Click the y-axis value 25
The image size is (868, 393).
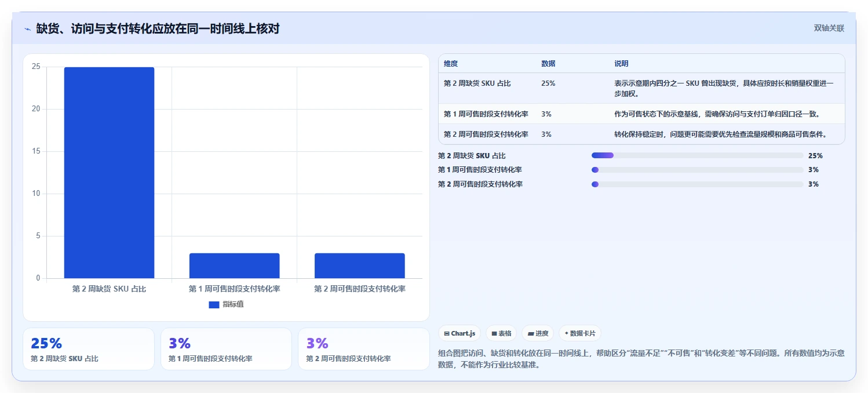point(36,67)
